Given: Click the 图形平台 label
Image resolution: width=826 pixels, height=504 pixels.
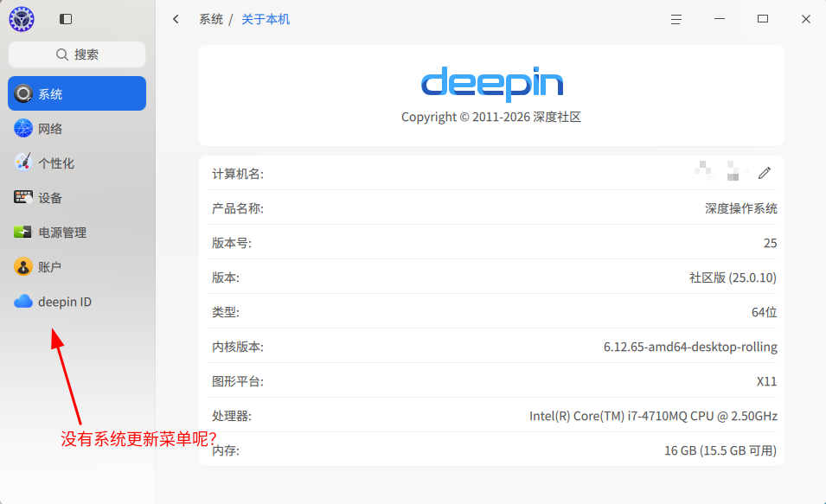Looking at the screenshot, I should (238, 382).
